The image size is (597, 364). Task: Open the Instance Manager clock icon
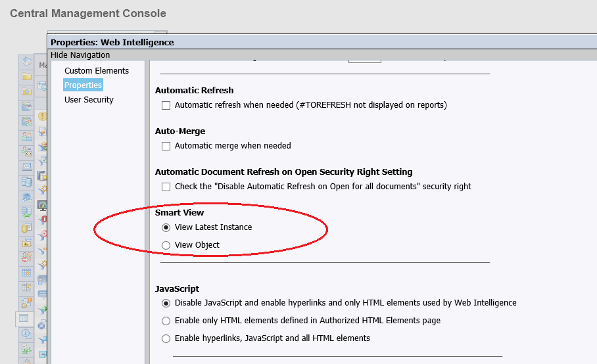click(27, 303)
